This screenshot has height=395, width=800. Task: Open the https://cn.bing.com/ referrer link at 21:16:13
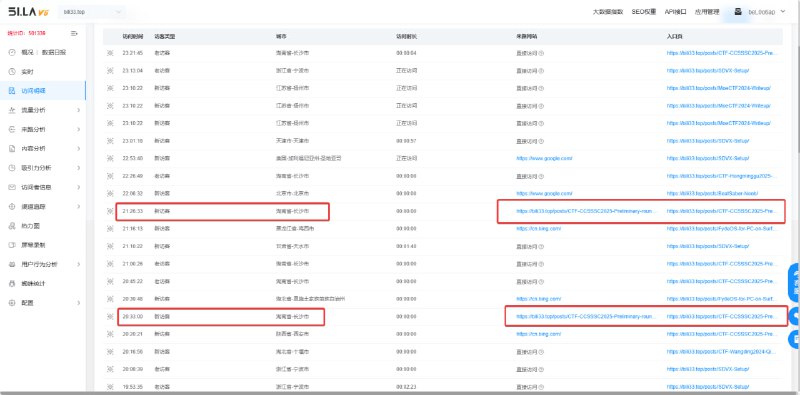click(538, 229)
